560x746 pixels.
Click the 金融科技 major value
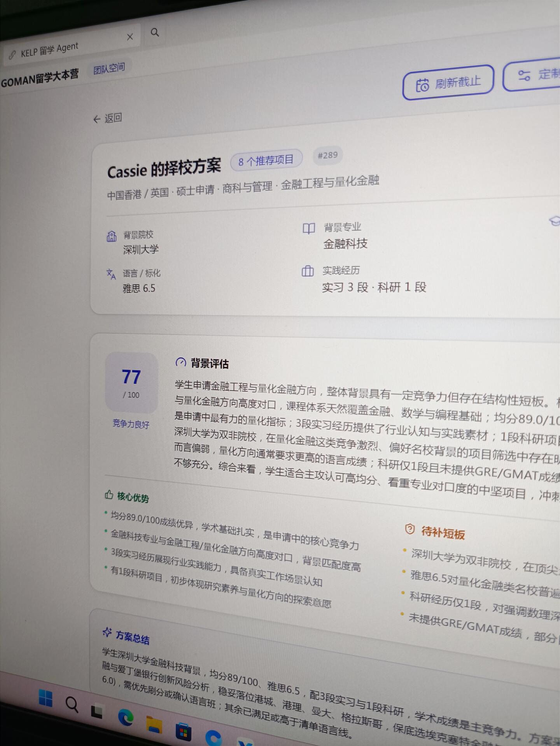point(345,244)
